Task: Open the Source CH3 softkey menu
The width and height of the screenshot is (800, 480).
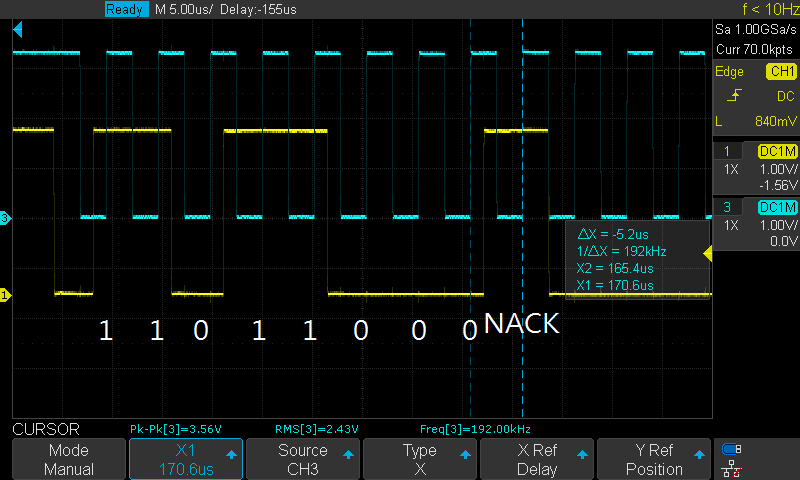Action: [303, 459]
